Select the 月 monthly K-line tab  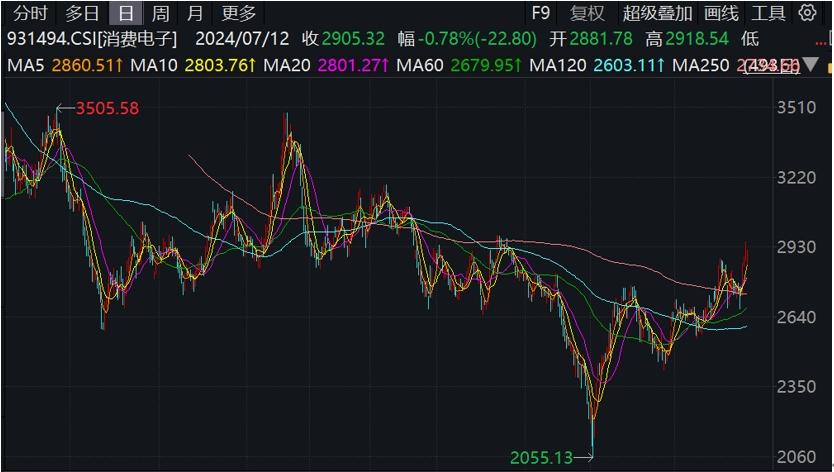[x=195, y=13]
